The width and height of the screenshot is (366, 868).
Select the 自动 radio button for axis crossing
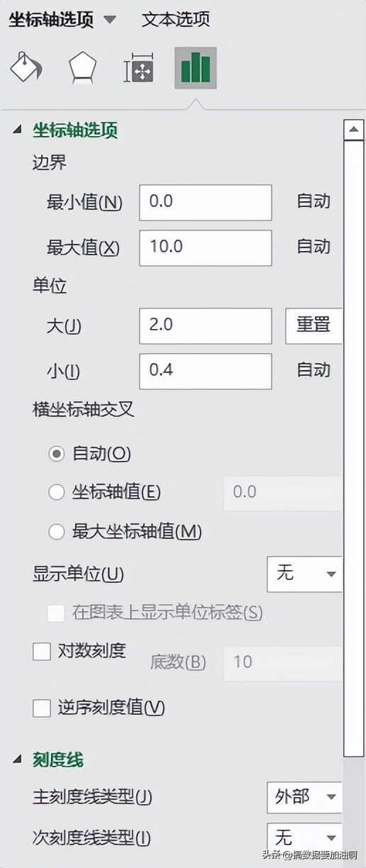[x=56, y=454]
